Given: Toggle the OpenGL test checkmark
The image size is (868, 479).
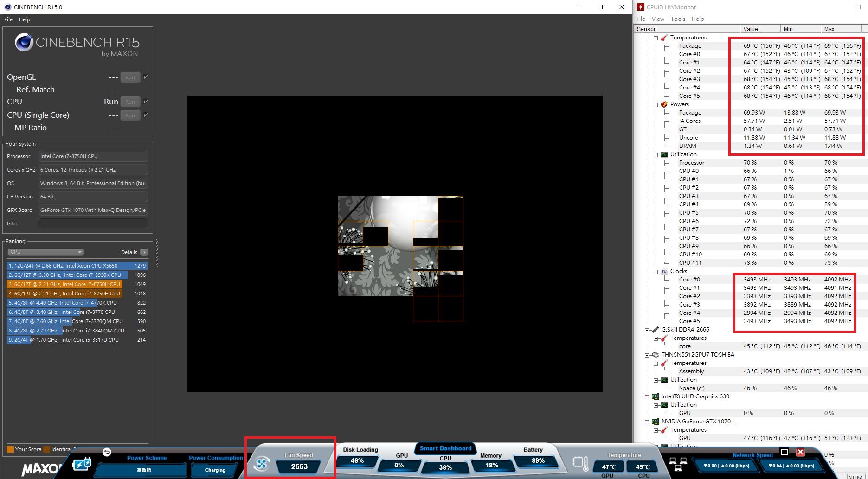Looking at the screenshot, I should 146,77.
